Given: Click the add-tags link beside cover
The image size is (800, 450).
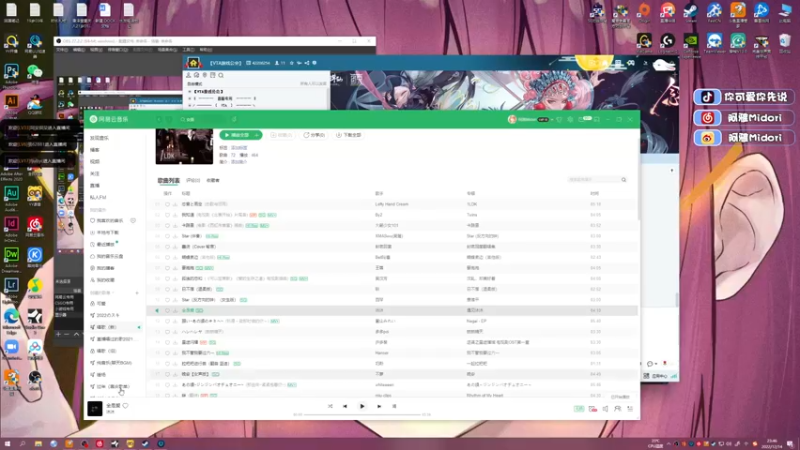Looking at the screenshot, I should (239, 147).
